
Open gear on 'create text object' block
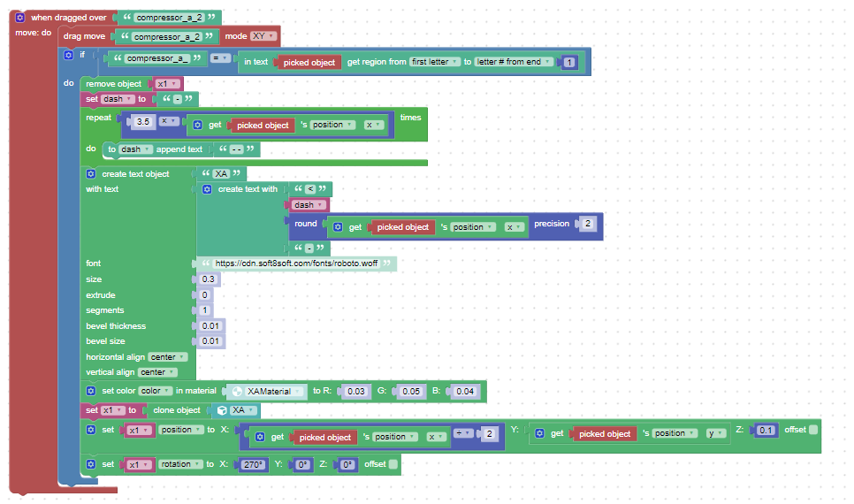pyautogui.click(x=91, y=174)
